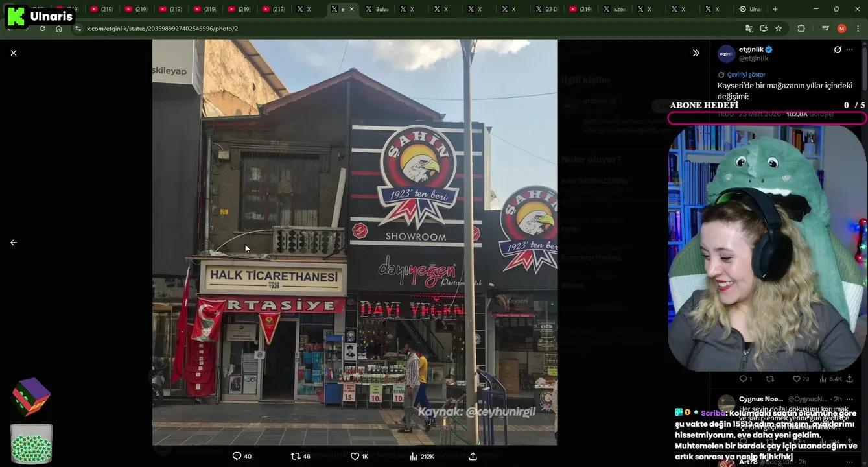Screen dimensions: 868x467
Task: Open more options for etgnlik post
Action: tap(850, 49)
